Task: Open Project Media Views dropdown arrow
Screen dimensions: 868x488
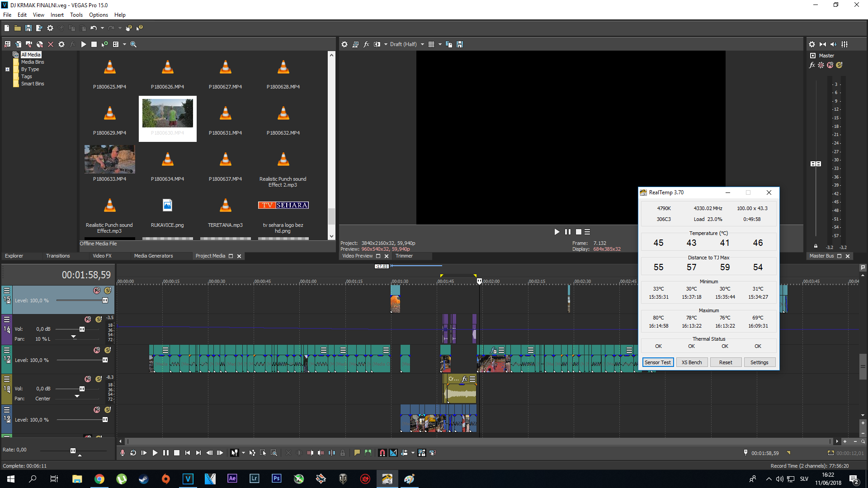Action: (124, 44)
